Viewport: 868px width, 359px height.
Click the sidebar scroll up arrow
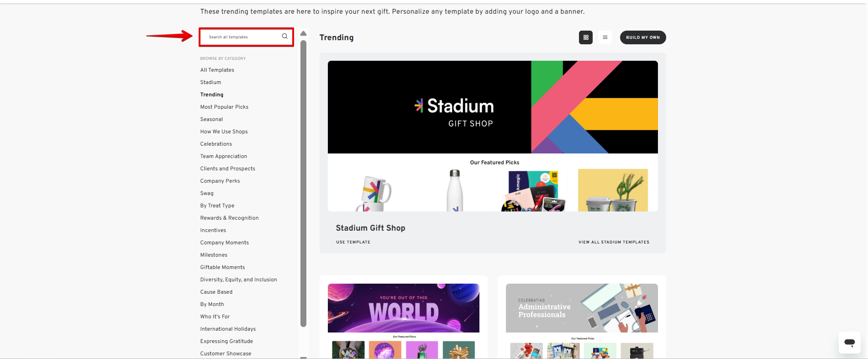(303, 33)
